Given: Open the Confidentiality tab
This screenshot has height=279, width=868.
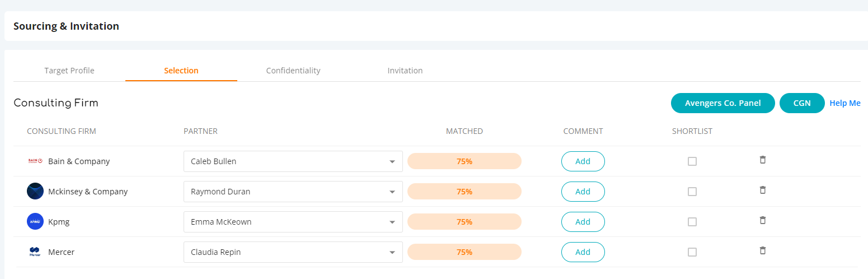Looking at the screenshot, I should click(x=293, y=71).
